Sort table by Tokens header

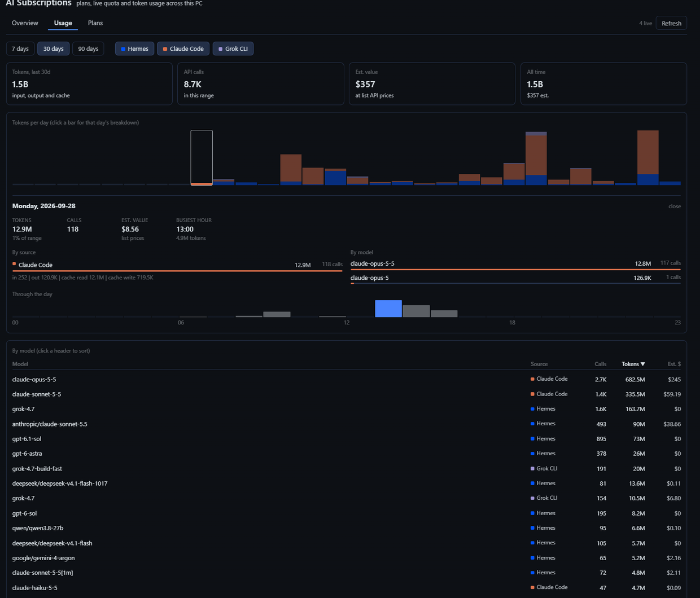[x=633, y=364]
